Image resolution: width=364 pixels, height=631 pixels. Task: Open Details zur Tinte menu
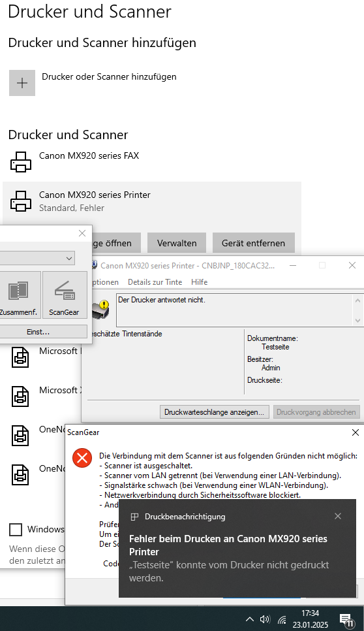point(155,282)
